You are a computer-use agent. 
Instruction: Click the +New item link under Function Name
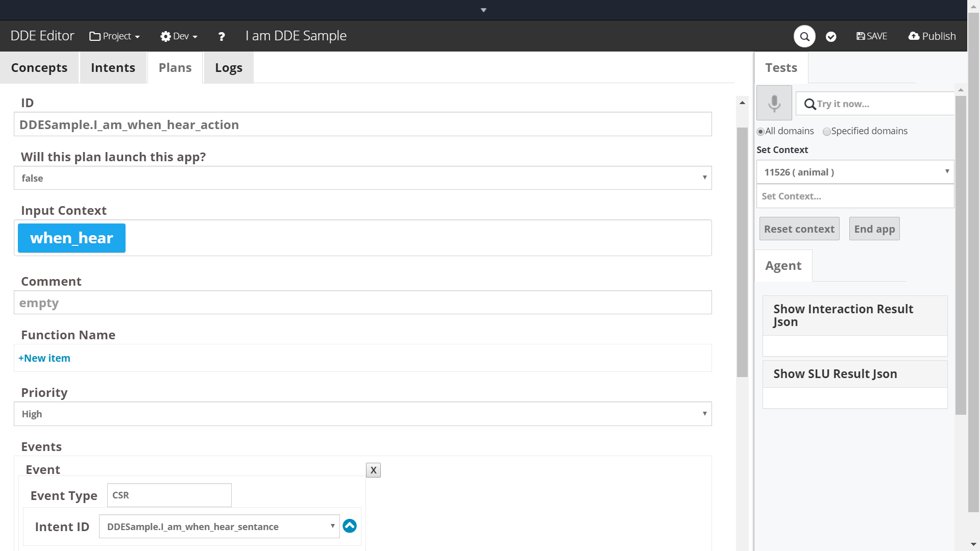pos(44,358)
